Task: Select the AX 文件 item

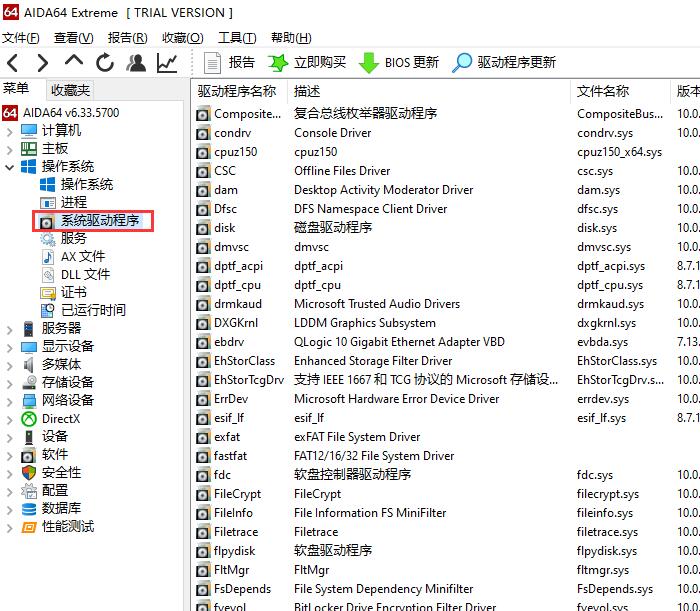Action: (83, 257)
